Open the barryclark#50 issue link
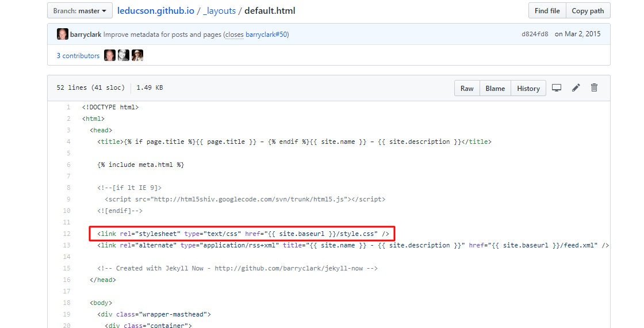The width and height of the screenshot is (644, 328). tap(266, 35)
